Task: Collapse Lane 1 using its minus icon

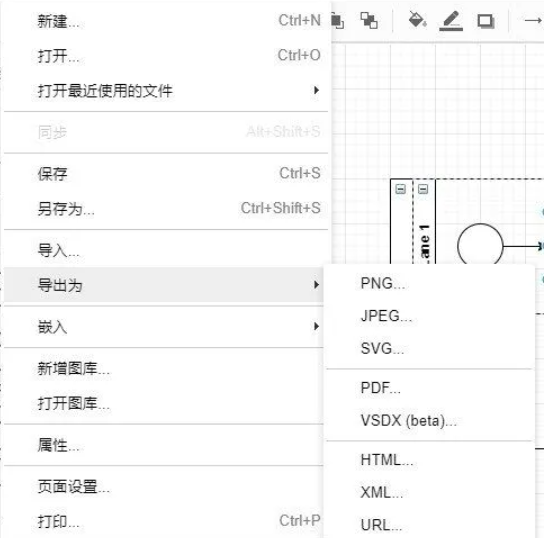Action: click(x=423, y=189)
